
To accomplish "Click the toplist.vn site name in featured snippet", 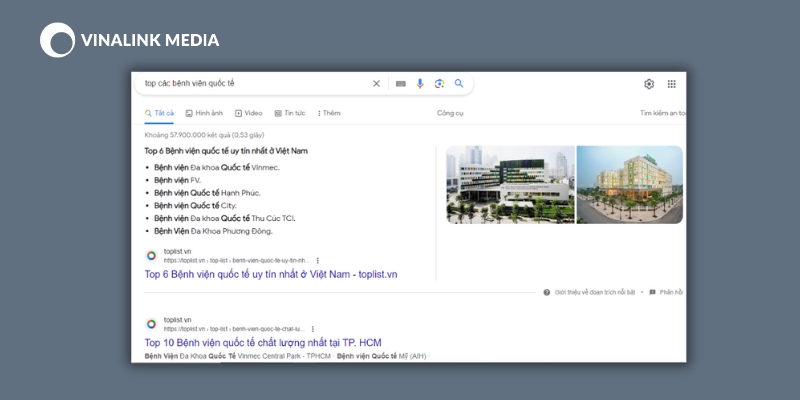I will click(178, 252).
